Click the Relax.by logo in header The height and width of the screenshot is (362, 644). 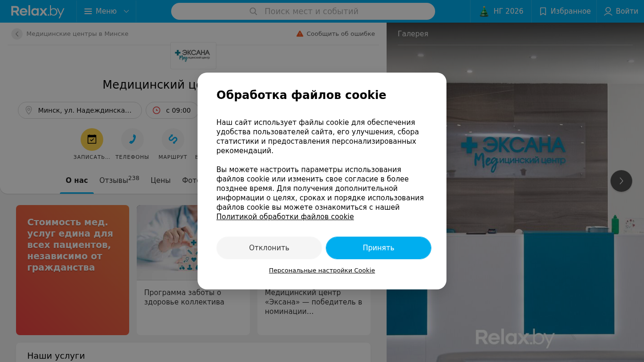38,11
